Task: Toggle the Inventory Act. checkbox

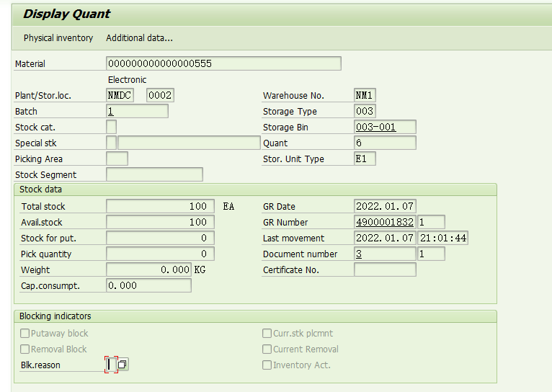Action: (267, 365)
